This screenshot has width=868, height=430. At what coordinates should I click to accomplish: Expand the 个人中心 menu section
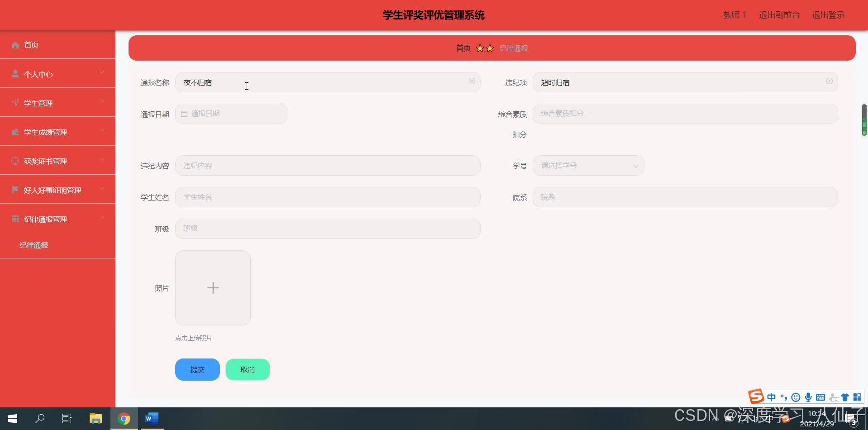[x=101, y=72]
